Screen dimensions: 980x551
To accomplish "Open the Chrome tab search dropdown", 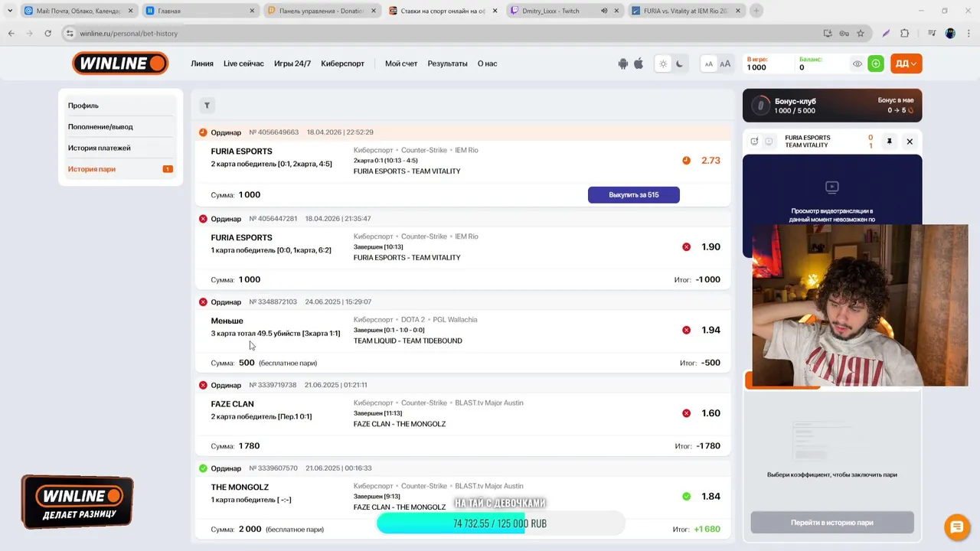I will pyautogui.click(x=10, y=11).
